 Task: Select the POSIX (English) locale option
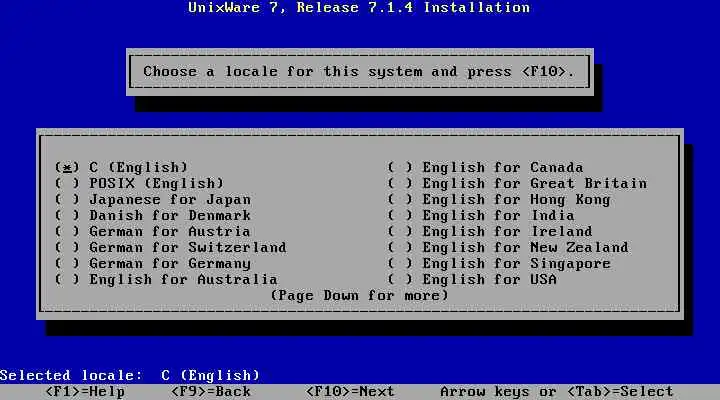tap(139, 183)
